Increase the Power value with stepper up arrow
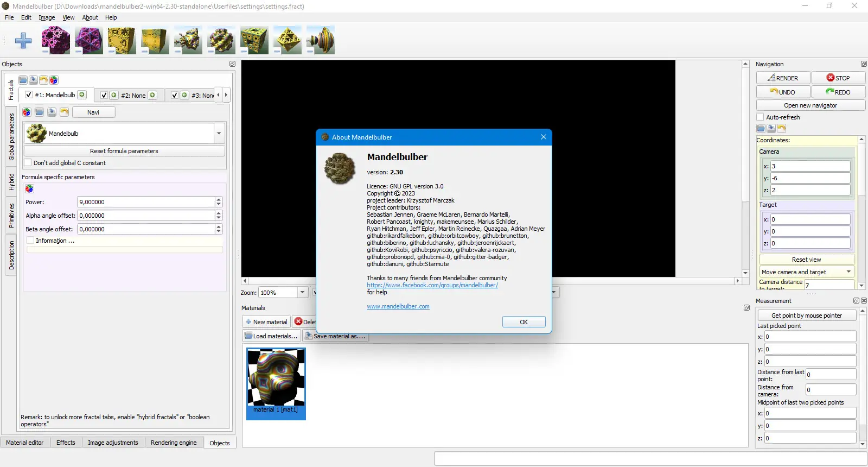 point(219,199)
